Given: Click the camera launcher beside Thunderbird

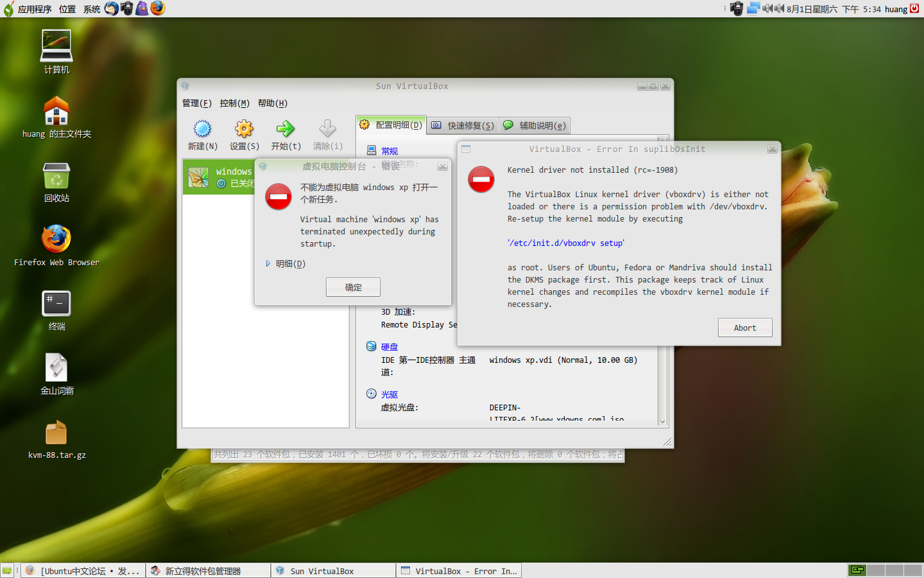Looking at the screenshot, I should pos(127,8).
